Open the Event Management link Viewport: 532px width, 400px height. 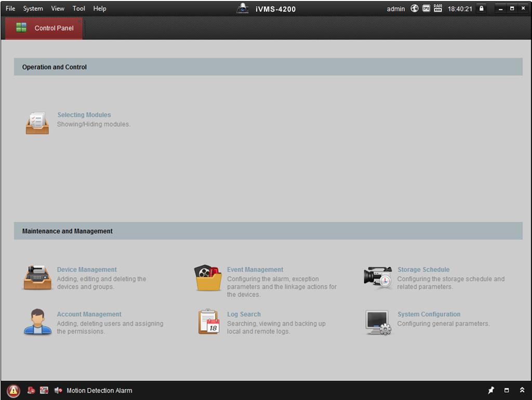click(x=255, y=269)
